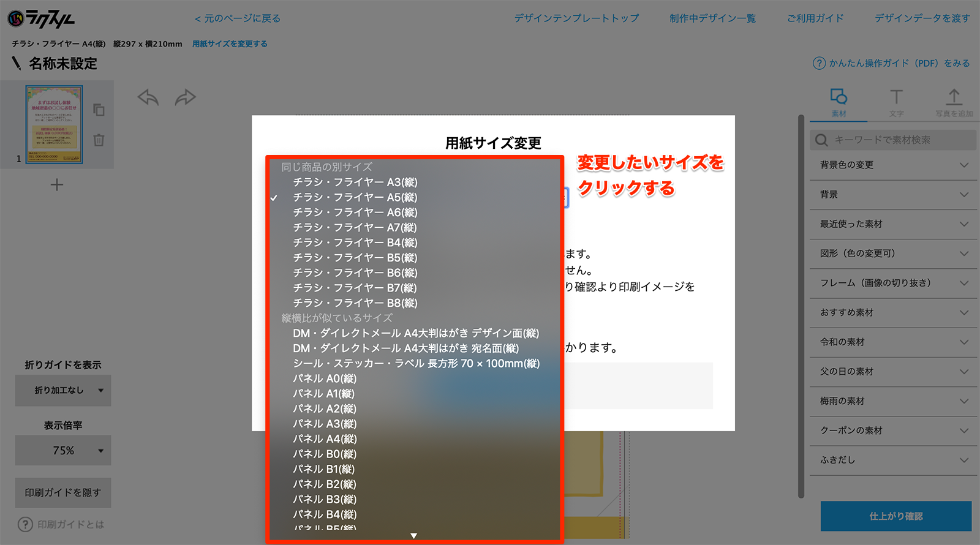The width and height of the screenshot is (980, 545).
Task: Open 写真を追加 upload tab
Action: 954,103
